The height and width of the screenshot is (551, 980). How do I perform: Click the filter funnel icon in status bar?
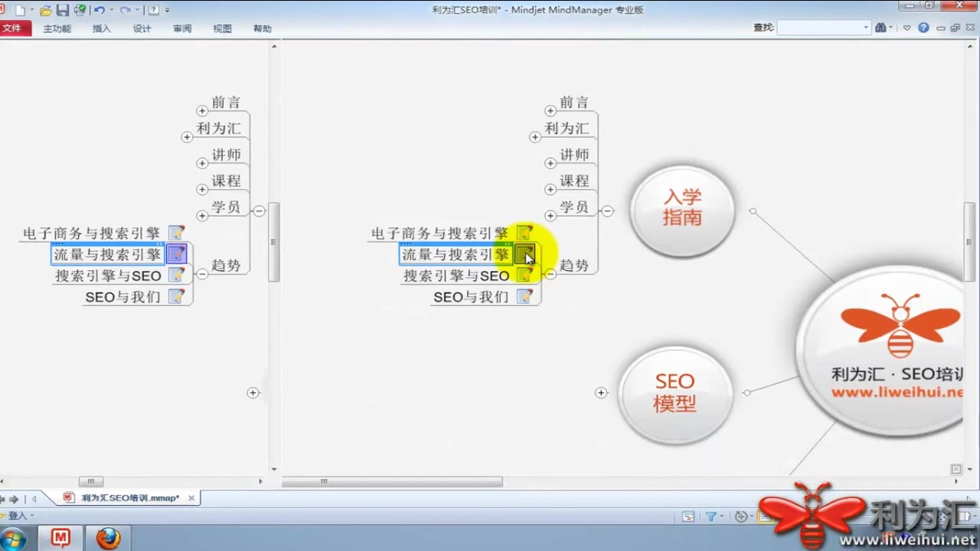tap(710, 517)
